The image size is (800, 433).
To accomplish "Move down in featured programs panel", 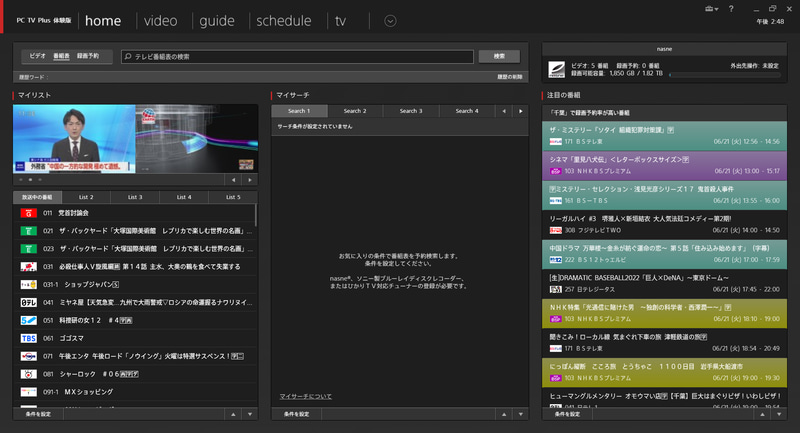I will point(779,414).
